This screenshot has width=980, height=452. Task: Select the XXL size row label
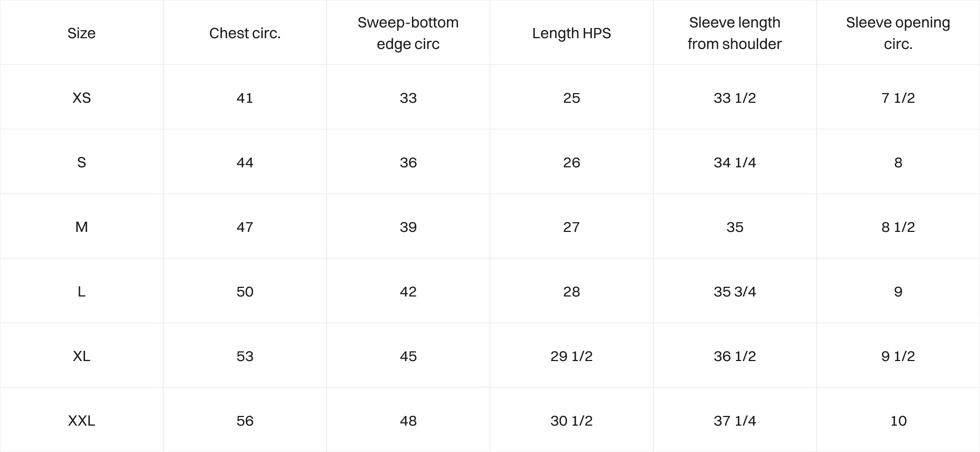81,421
